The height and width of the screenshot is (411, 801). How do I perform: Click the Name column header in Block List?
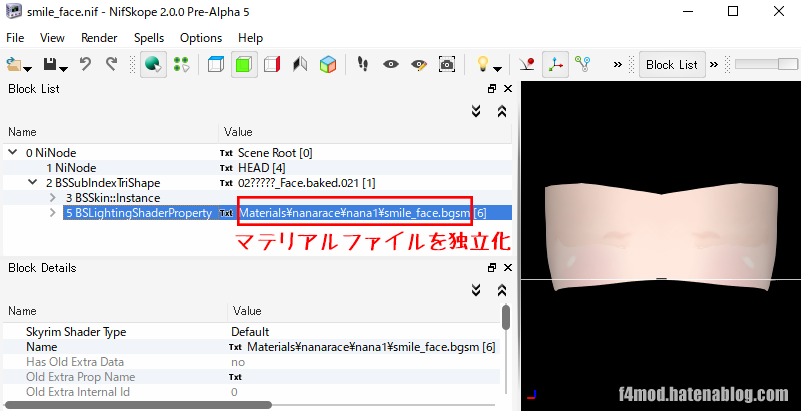(111, 132)
